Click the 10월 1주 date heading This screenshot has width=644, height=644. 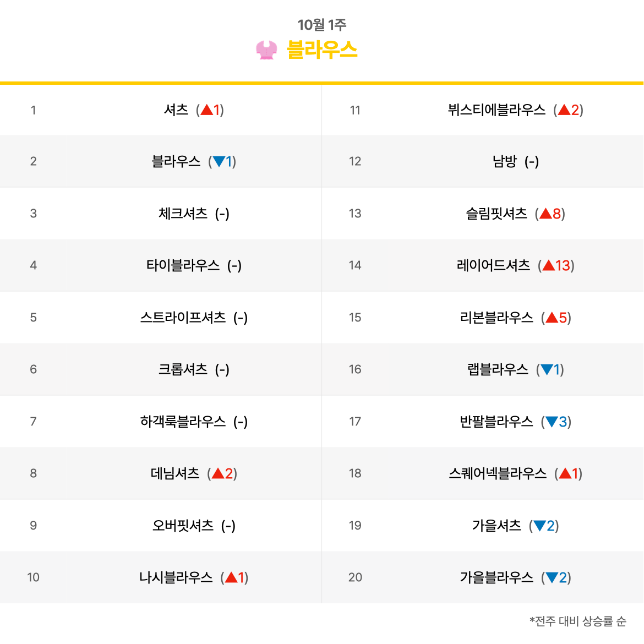pos(322,25)
